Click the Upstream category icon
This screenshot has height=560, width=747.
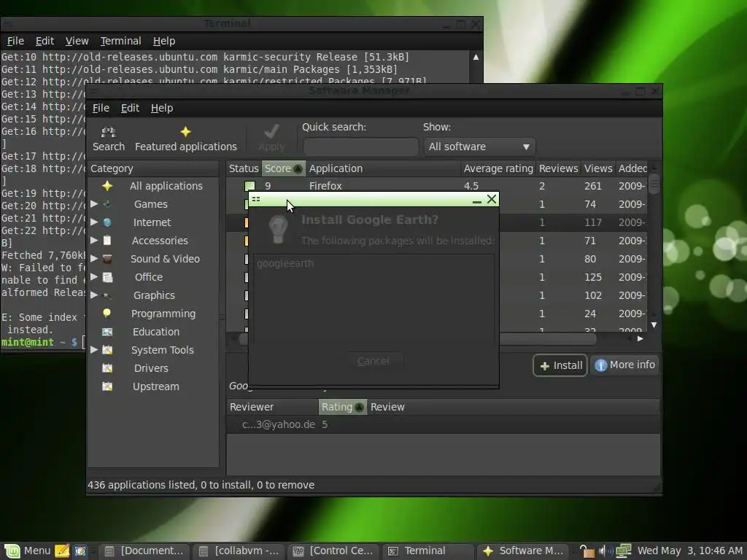coord(107,386)
